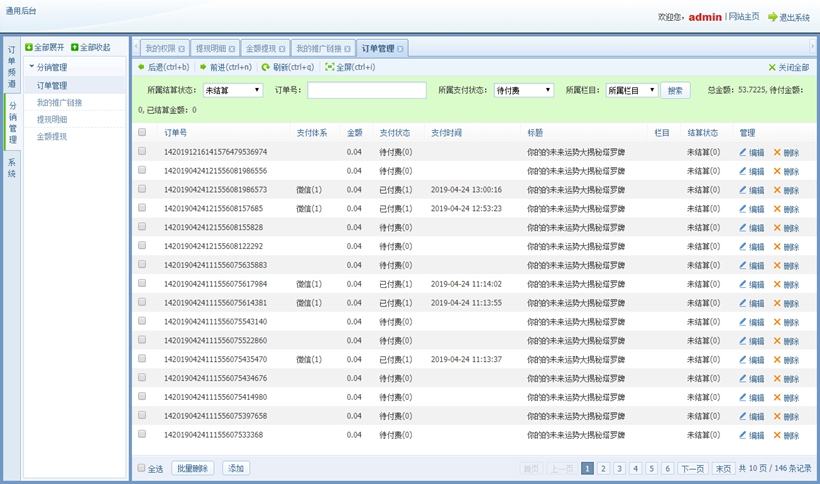The height and width of the screenshot is (484, 820).
Task: Click 编辑 icon in first order row
Action: (x=743, y=152)
